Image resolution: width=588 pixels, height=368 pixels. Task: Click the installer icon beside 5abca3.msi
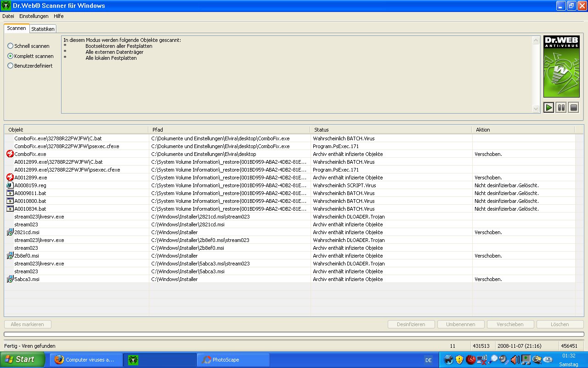[10, 279]
